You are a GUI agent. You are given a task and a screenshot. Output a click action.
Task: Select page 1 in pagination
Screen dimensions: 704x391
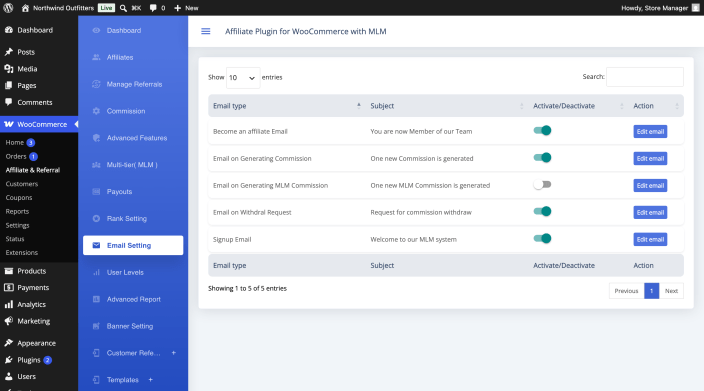(x=651, y=291)
